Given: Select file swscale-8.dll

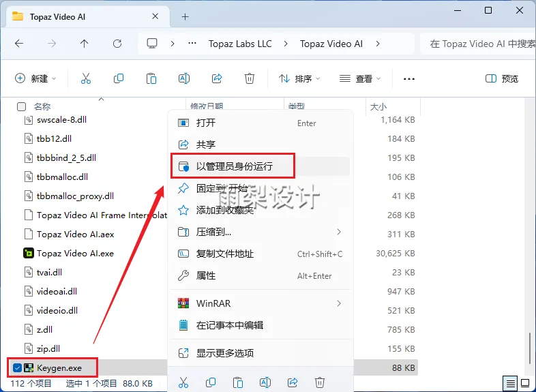Looking at the screenshot, I should [61, 119].
